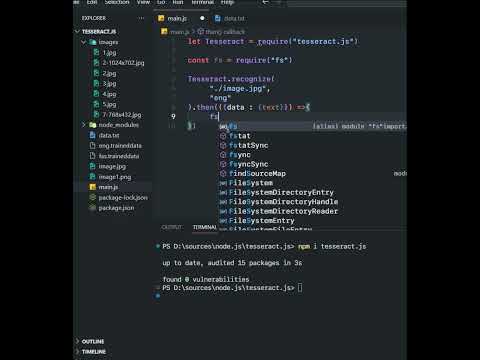Select findSourceMap in autocomplete list
The height and width of the screenshot is (360, 480).
pos(257,173)
